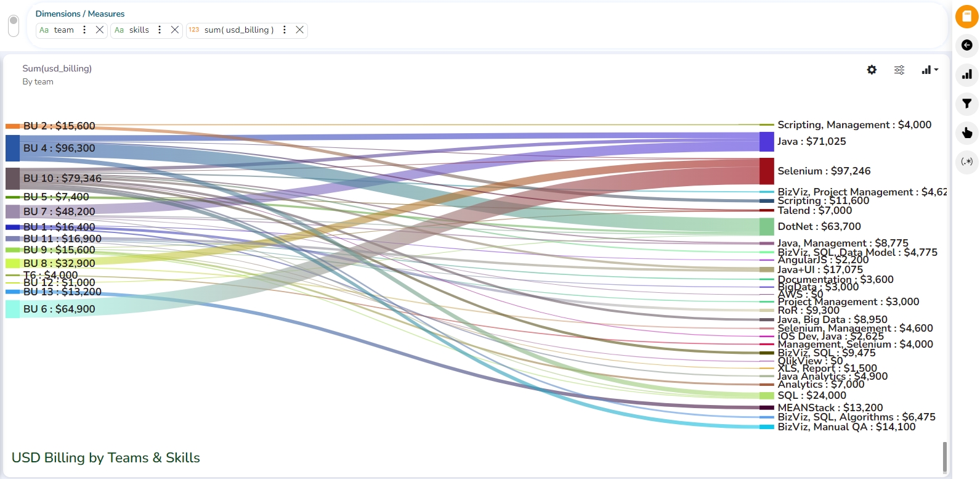Click the 'MEANStack : $13,200' label

pos(830,407)
